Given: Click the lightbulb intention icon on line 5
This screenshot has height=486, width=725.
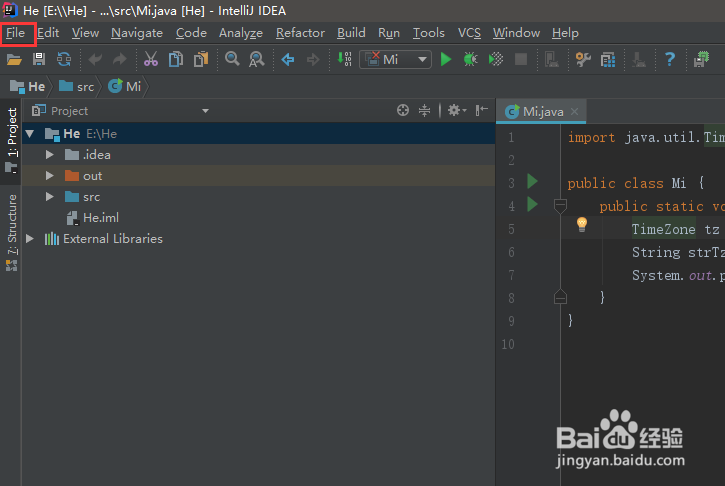Looking at the screenshot, I should [x=582, y=225].
